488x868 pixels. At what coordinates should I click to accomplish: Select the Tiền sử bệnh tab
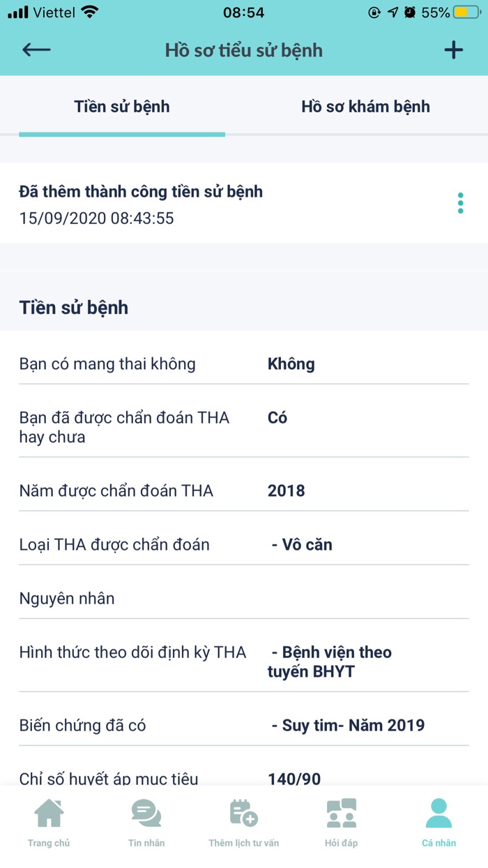[121, 107]
